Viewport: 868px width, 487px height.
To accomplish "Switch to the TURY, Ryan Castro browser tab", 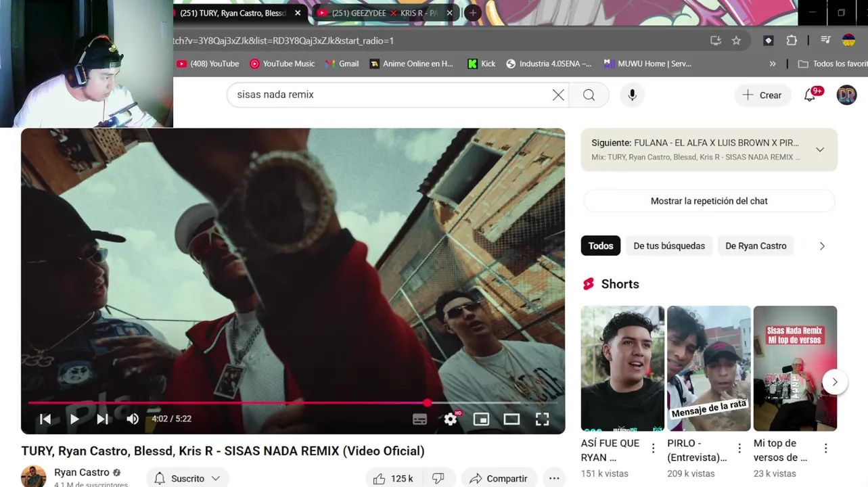I will coord(233,13).
